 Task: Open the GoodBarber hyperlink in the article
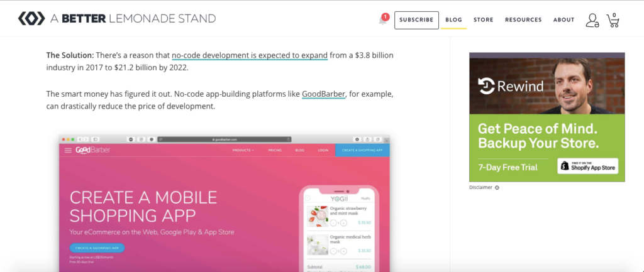click(x=323, y=94)
